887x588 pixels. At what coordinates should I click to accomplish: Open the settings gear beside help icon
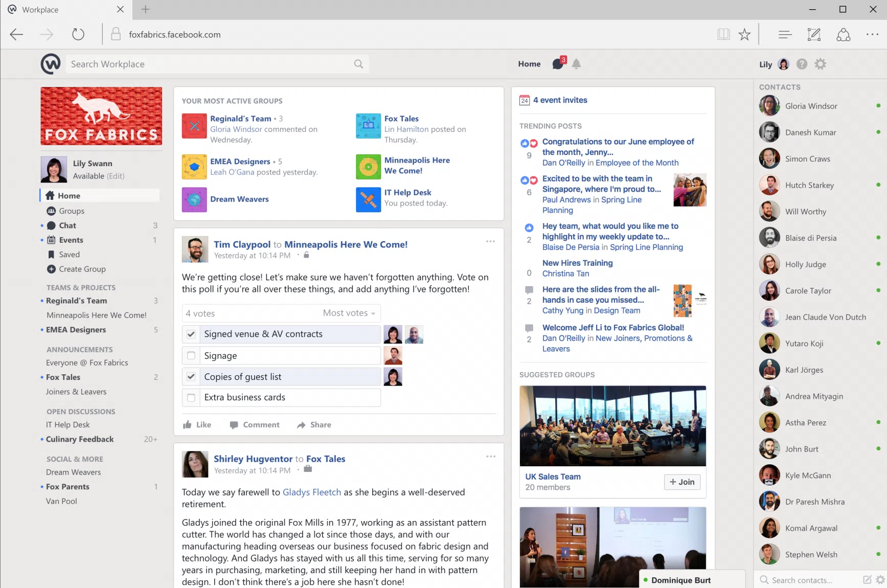pyautogui.click(x=820, y=64)
